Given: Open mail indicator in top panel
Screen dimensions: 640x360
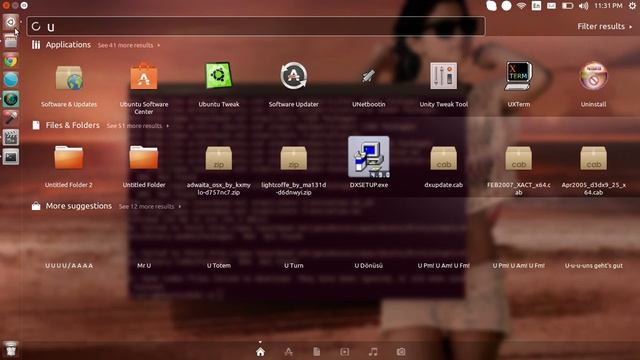Looking at the screenshot, I should (x=551, y=6).
